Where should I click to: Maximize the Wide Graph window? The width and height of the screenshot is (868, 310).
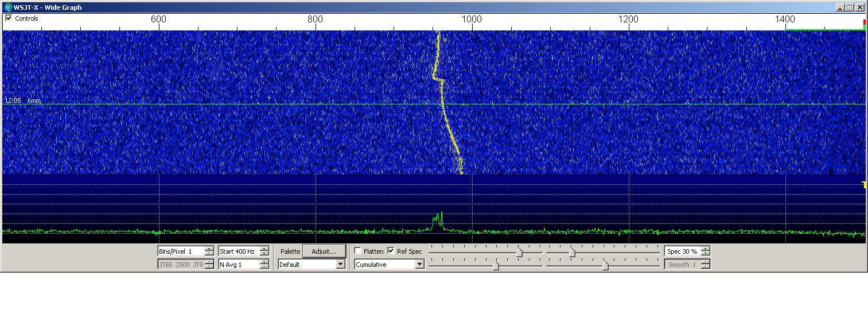[850, 7]
